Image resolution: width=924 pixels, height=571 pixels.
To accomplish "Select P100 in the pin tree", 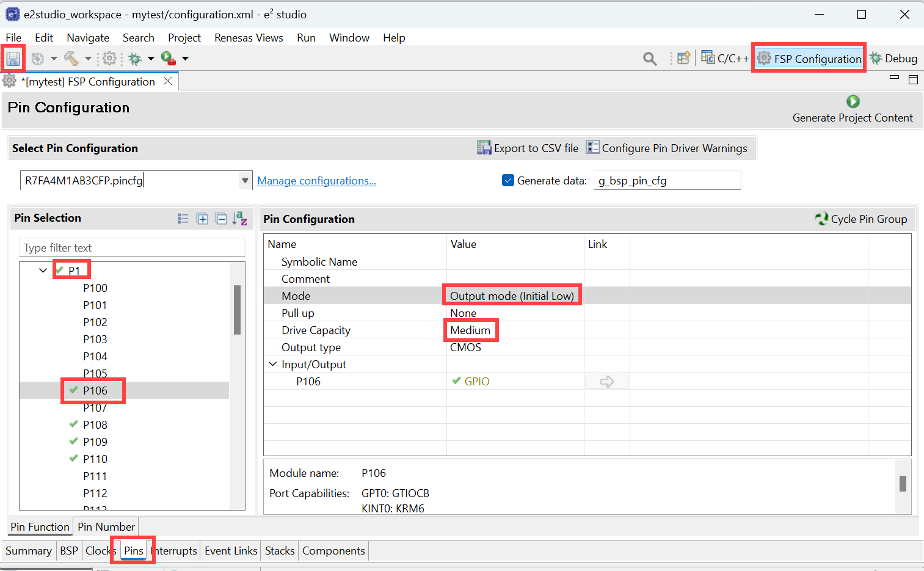I will [x=95, y=288].
